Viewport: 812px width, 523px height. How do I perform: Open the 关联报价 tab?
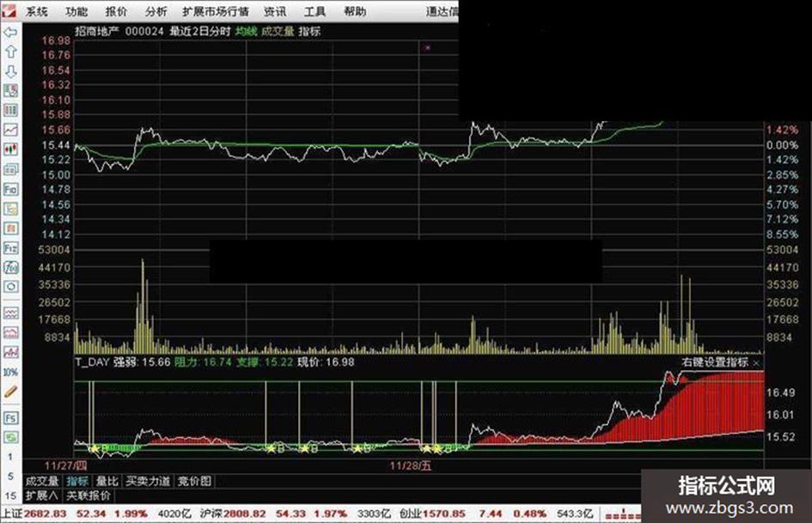click(x=88, y=496)
